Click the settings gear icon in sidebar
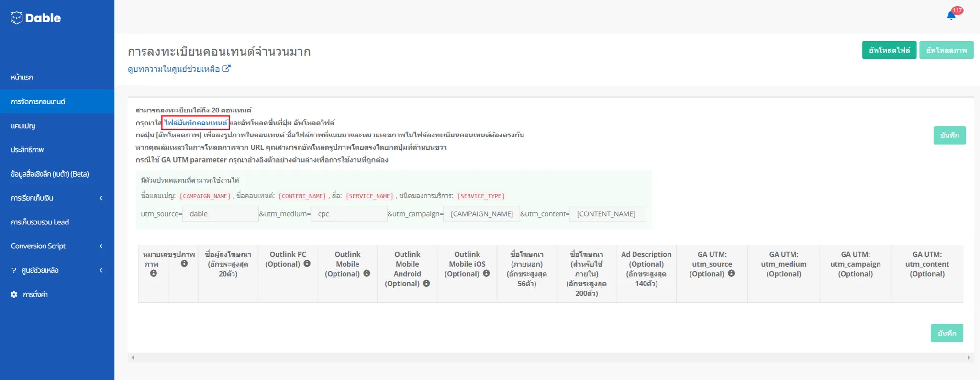 (14, 295)
